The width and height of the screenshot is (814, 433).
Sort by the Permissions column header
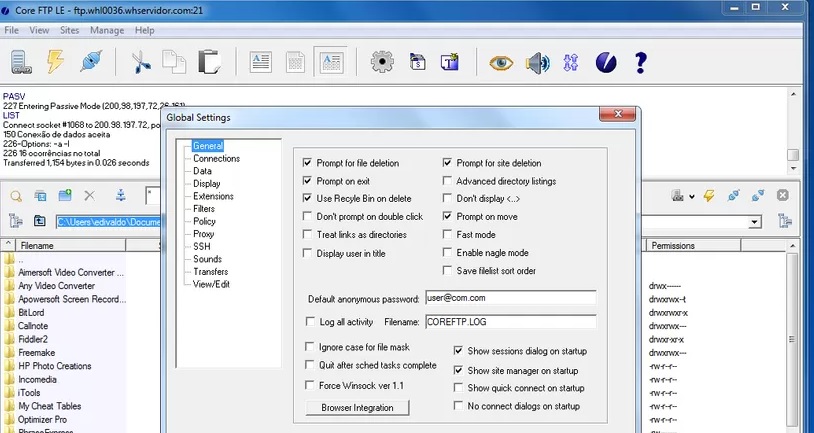click(x=694, y=246)
